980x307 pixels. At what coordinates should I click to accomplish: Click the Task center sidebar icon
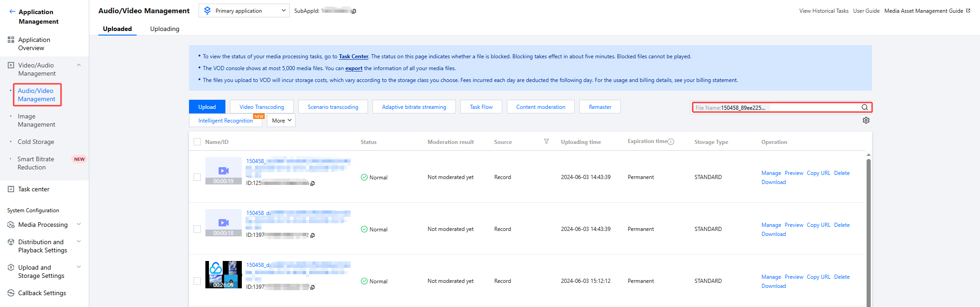pyautogui.click(x=11, y=189)
